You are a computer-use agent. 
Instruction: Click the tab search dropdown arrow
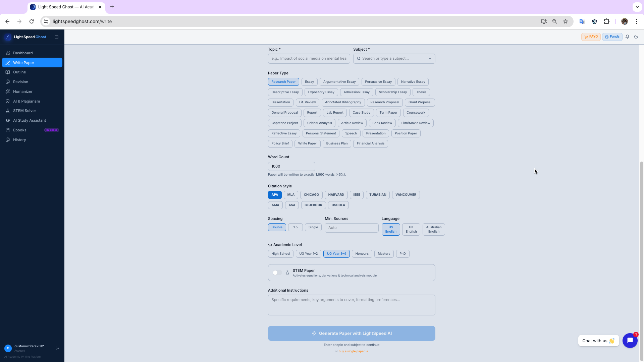(637, 7)
